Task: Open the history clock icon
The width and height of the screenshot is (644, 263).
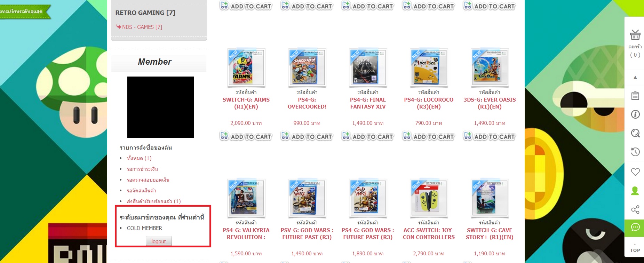Action: 635,152
